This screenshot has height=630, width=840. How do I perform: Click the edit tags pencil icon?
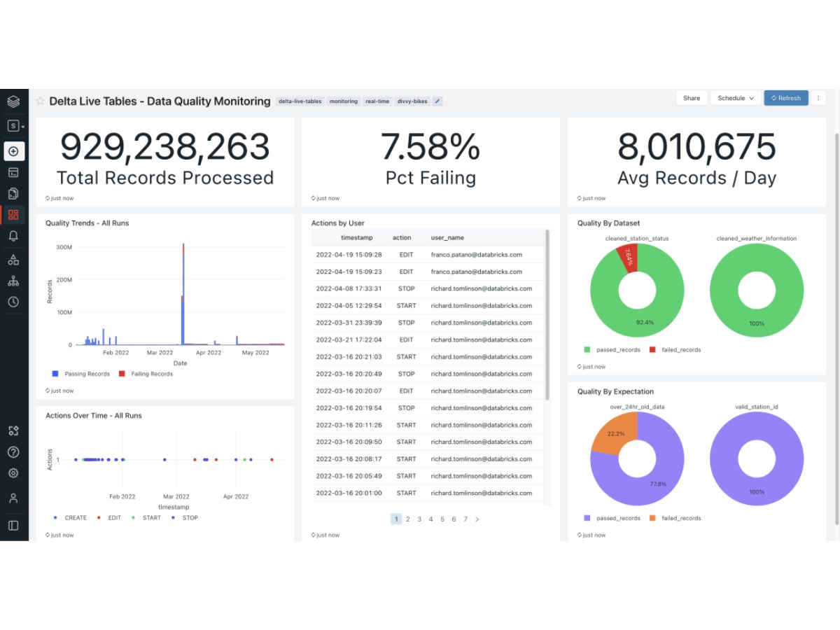(437, 101)
